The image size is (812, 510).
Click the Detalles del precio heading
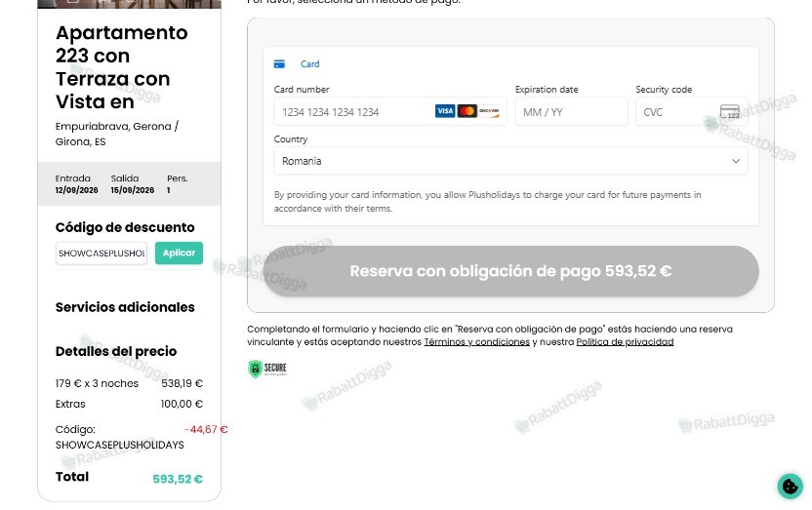116,351
